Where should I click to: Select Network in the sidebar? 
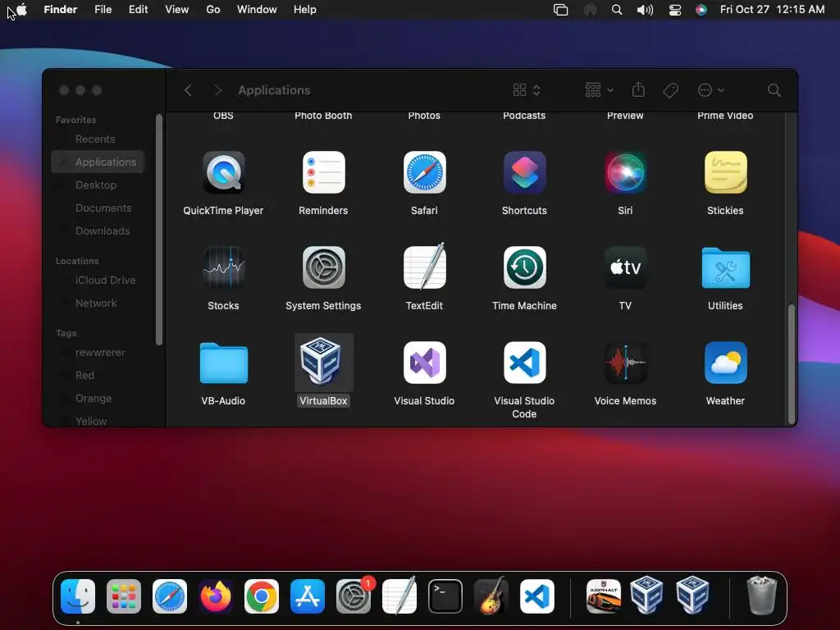[x=98, y=304]
